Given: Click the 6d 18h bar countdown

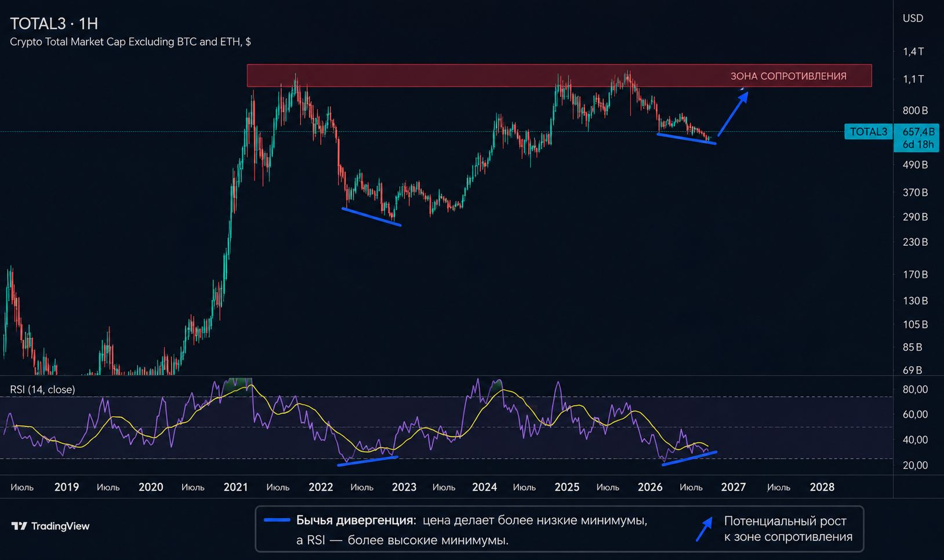Looking at the screenshot, I should coord(918,144).
